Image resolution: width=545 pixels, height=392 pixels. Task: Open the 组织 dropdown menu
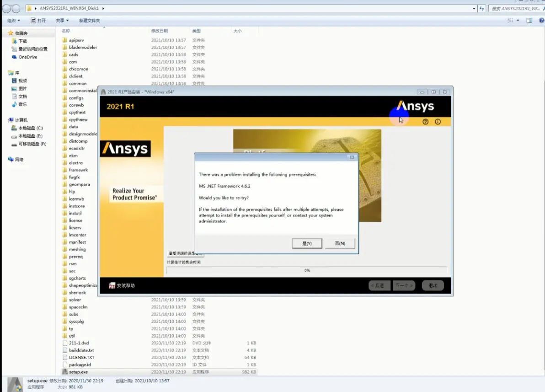(x=13, y=20)
